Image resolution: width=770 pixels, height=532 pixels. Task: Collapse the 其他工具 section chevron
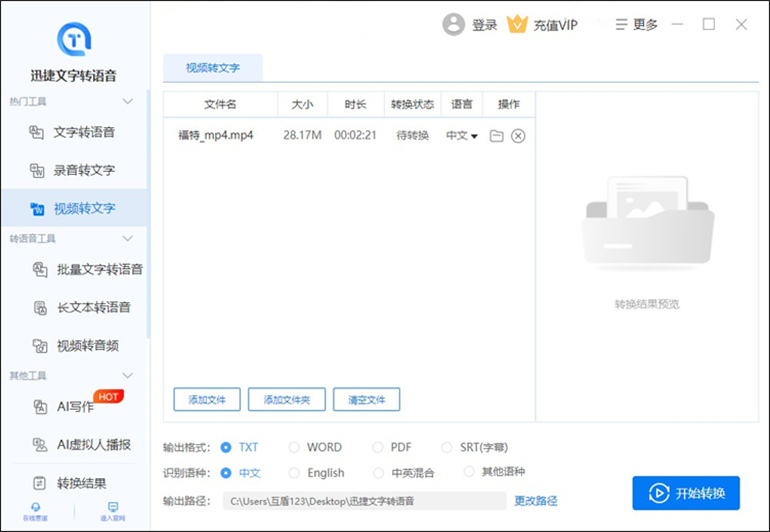click(x=128, y=375)
